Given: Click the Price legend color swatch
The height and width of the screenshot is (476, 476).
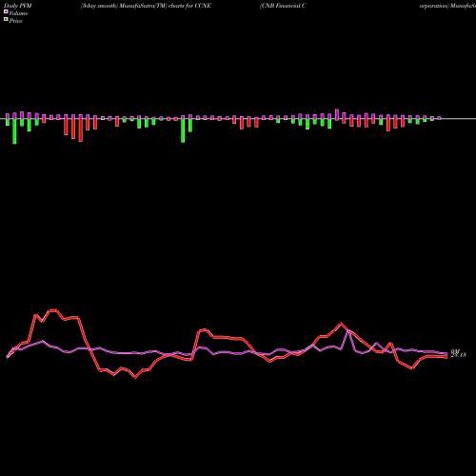Looking at the screenshot, I should [6, 19].
